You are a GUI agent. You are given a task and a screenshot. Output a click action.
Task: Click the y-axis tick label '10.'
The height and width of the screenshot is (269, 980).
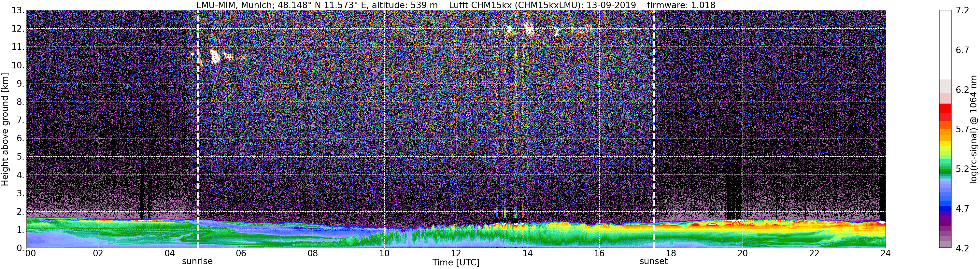coord(18,65)
